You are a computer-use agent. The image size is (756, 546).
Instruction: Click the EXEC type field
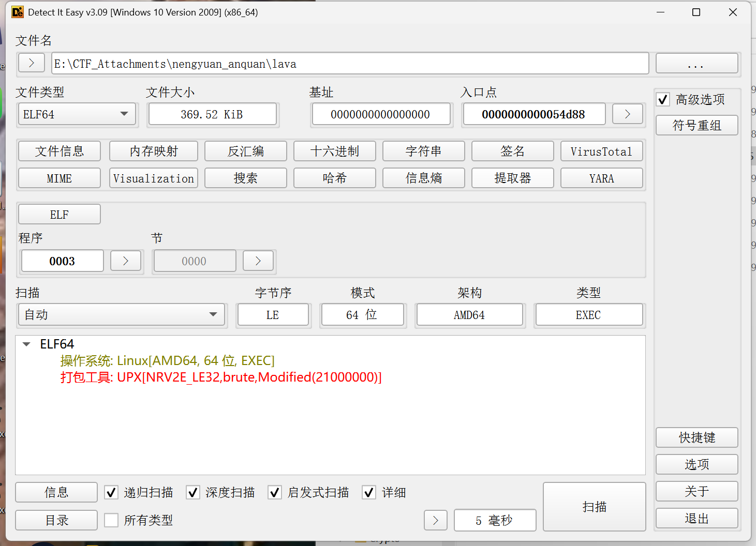tap(589, 314)
